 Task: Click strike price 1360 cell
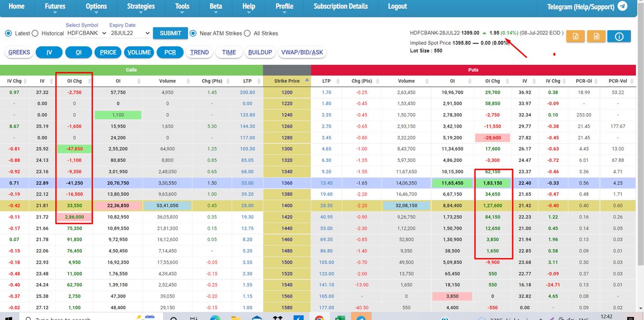pos(287,183)
